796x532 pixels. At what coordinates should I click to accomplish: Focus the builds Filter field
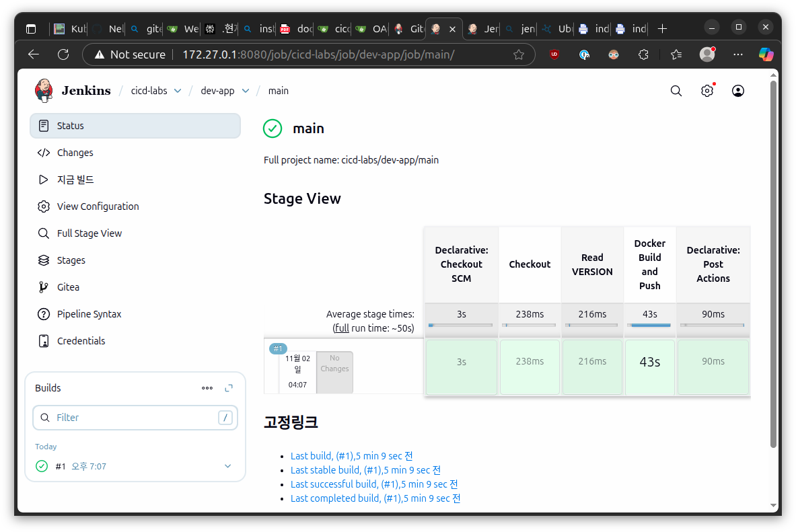[135, 417]
